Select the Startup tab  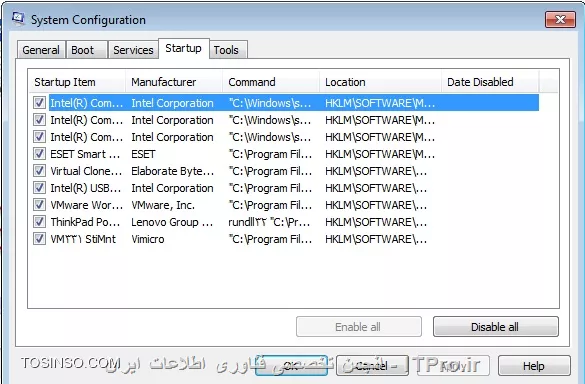click(x=184, y=49)
